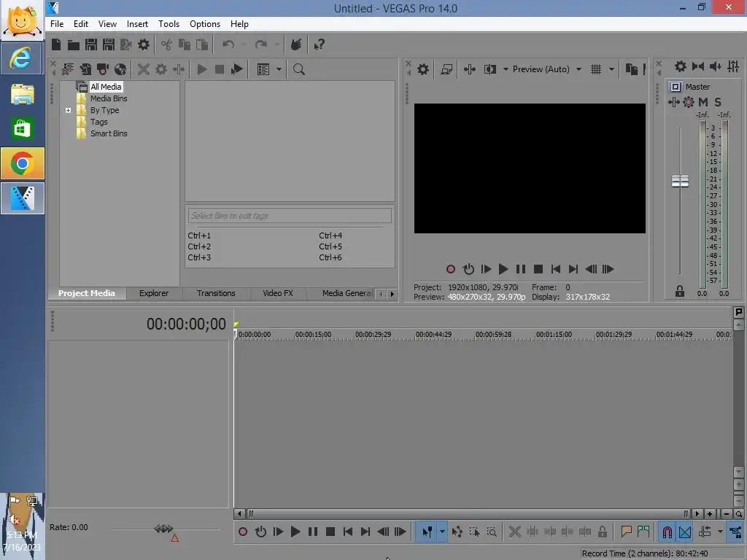Open the Views dropdown arrow in Project Media

click(x=279, y=69)
